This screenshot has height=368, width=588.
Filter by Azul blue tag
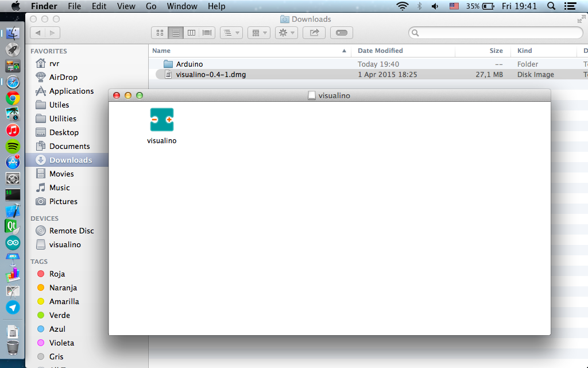pyautogui.click(x=57, y=329)
